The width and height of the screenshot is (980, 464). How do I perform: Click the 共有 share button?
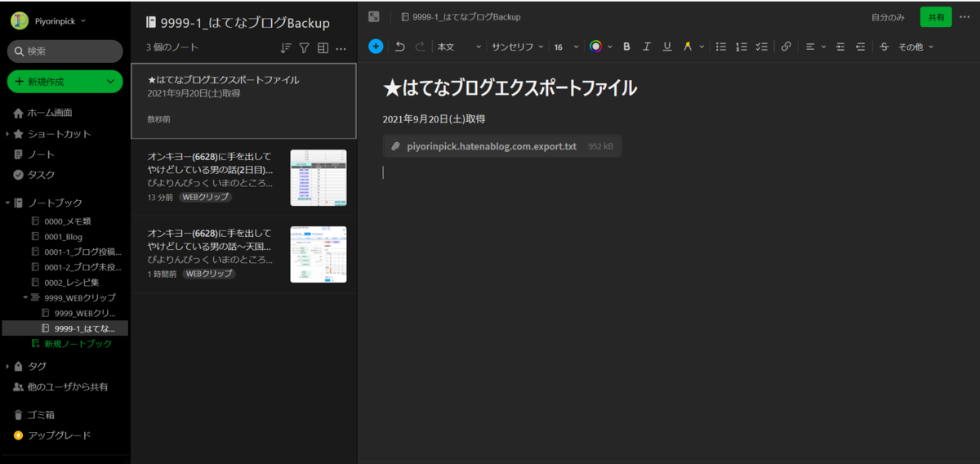(x=936, y=16)
